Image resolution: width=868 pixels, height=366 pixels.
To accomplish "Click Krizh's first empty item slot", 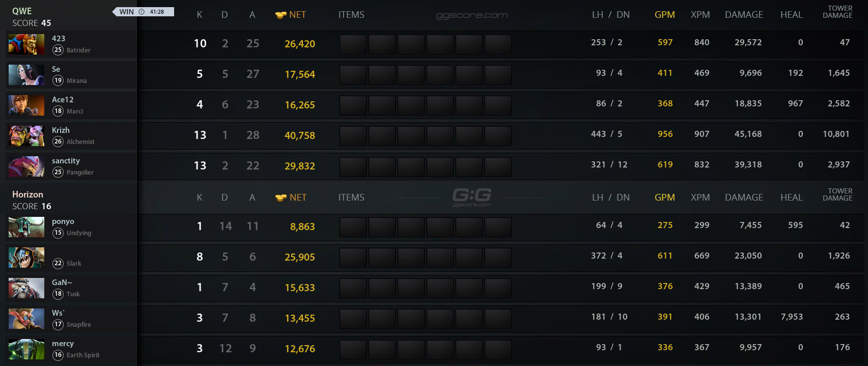I will (x=353, y=135).
